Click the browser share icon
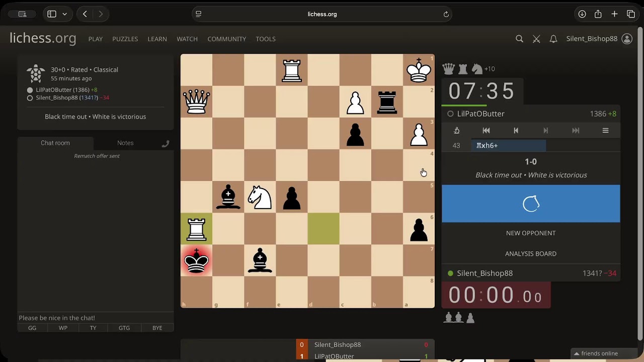The width and height of the screenshot is (644, 362). (x=598, y=14)
